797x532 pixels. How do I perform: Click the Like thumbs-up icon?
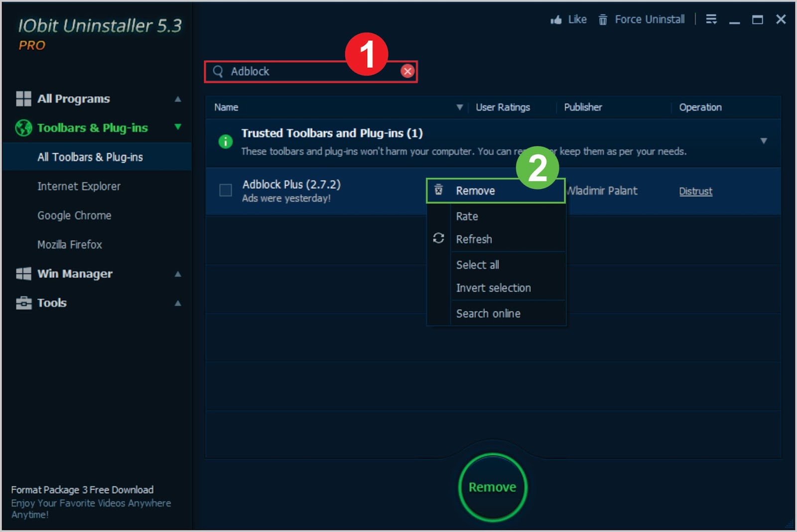[x=556, y=19]
